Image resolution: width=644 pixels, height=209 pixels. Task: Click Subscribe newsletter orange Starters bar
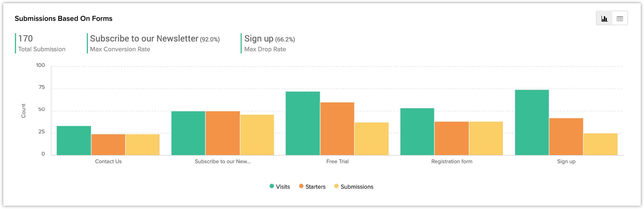[223, 133]
